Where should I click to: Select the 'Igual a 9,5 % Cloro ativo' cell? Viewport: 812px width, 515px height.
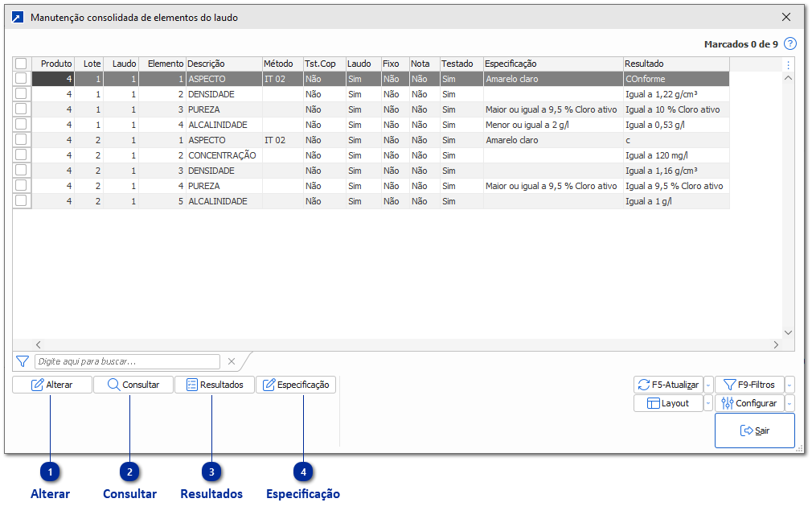coord(676,186)
